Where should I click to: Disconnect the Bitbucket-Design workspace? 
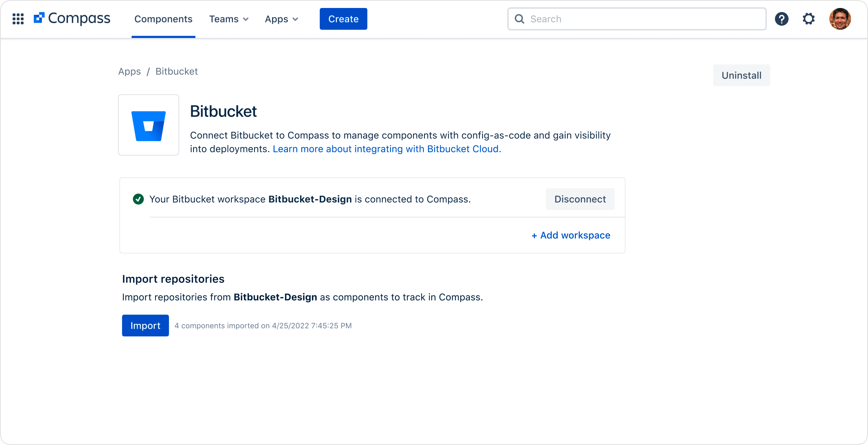[x=580, y=199]
